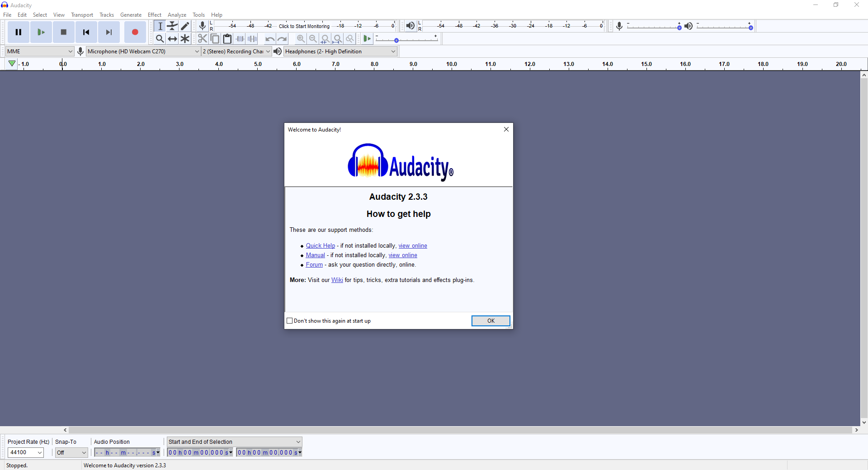Open the Effect menu
The width and height of the screenshot is (868, 470).
pyautogui.click(x=155, y=15)
